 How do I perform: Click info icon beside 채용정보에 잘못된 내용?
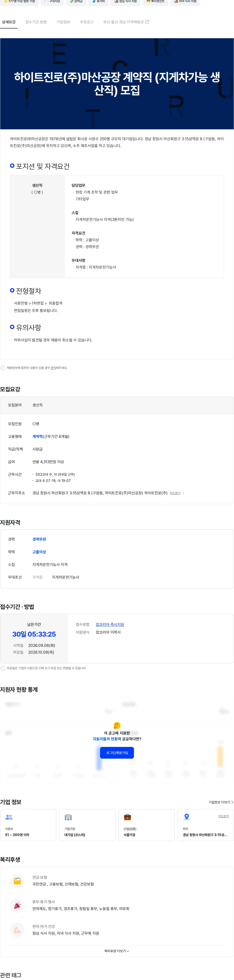[x=3, y=368]
